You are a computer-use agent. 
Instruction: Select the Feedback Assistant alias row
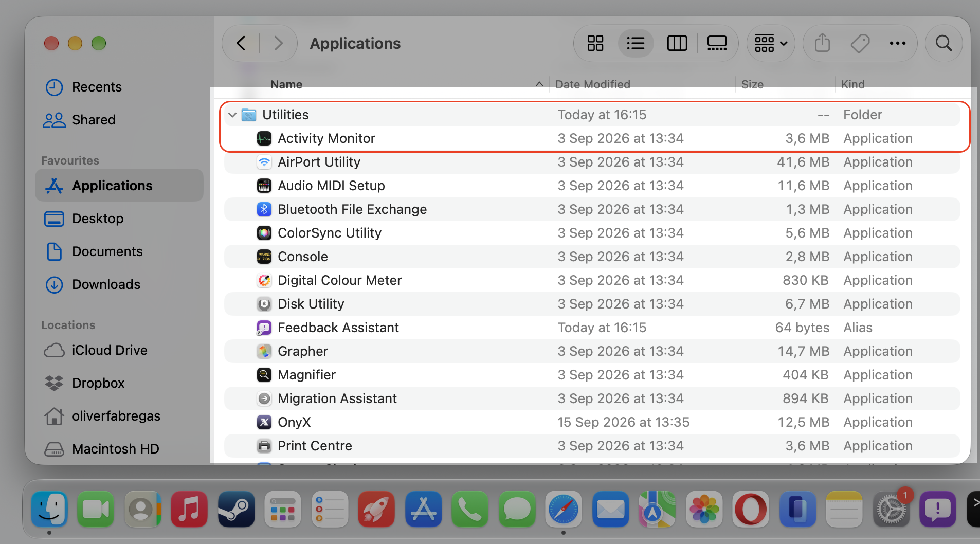pos(592,328)
